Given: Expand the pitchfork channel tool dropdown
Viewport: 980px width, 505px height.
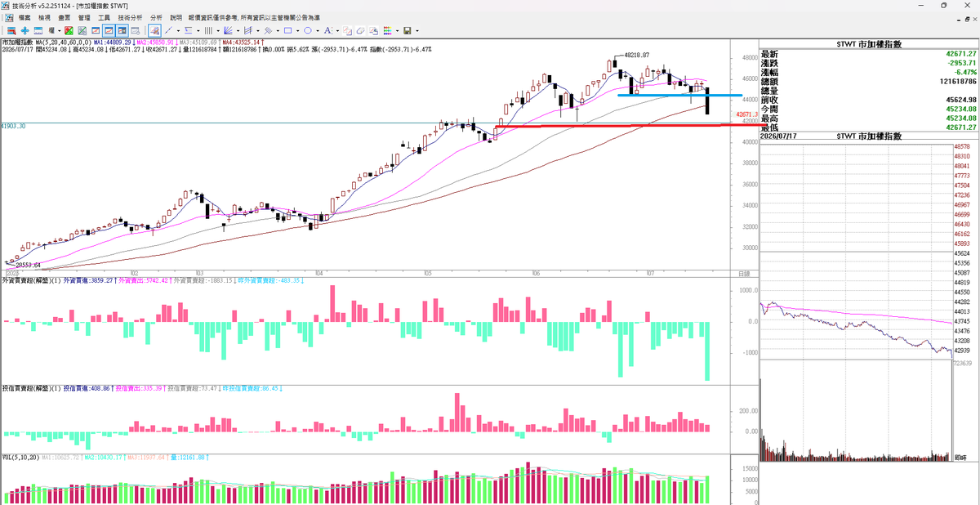Looking at the screenshot, I should click(258, 31).
